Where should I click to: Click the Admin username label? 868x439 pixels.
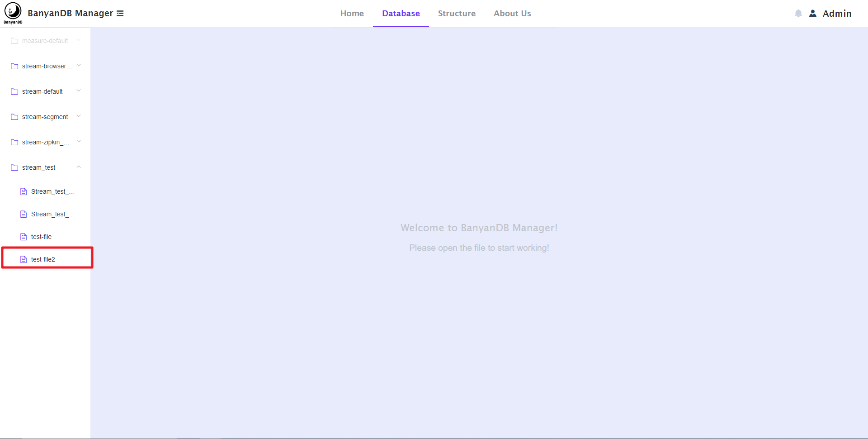[837, 14]
